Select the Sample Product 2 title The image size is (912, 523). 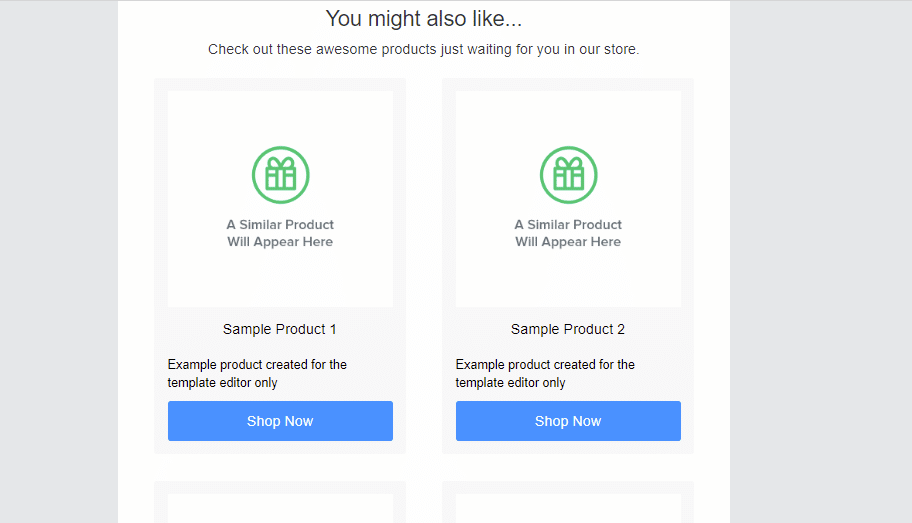point(568,329)
